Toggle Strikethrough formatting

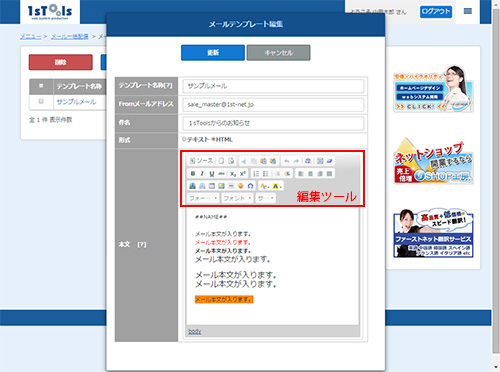221,174
